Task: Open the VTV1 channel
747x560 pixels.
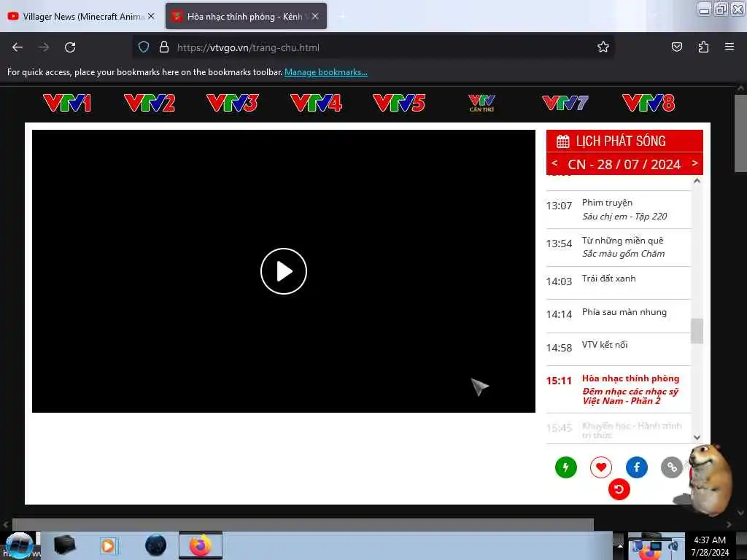Action: coord(67,103)
